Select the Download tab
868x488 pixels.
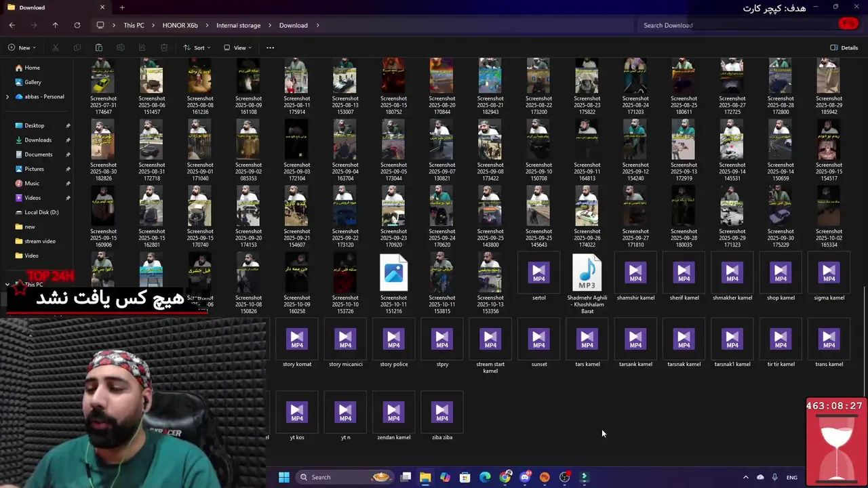coord(54,7)
